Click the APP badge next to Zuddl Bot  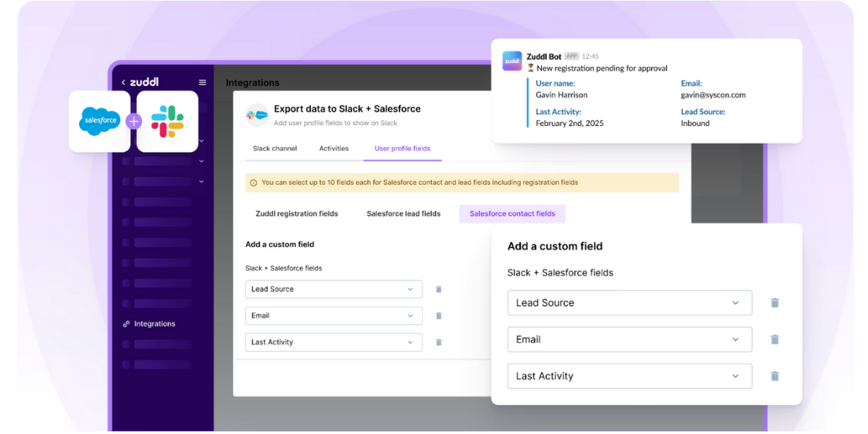coord(571,56)
